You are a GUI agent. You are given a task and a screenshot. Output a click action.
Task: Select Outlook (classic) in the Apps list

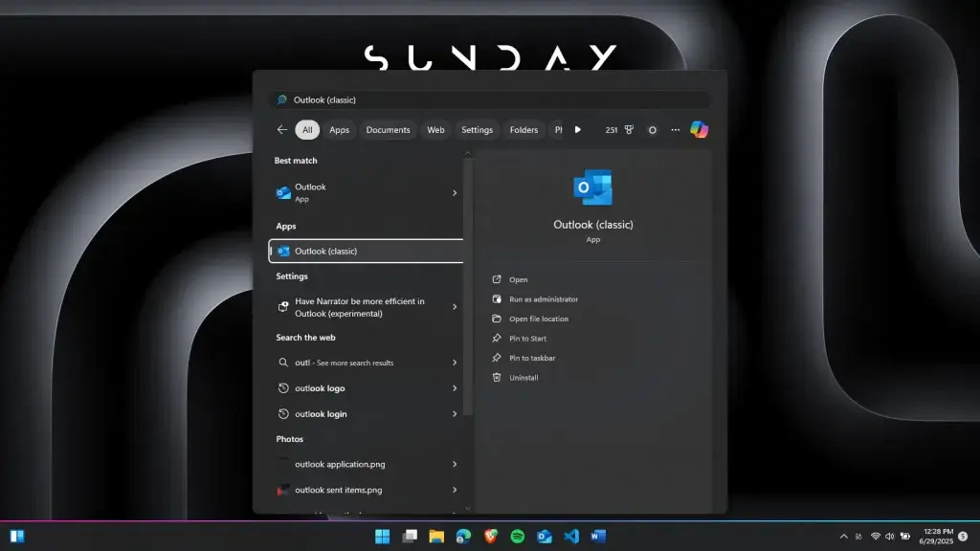(366, 252)
